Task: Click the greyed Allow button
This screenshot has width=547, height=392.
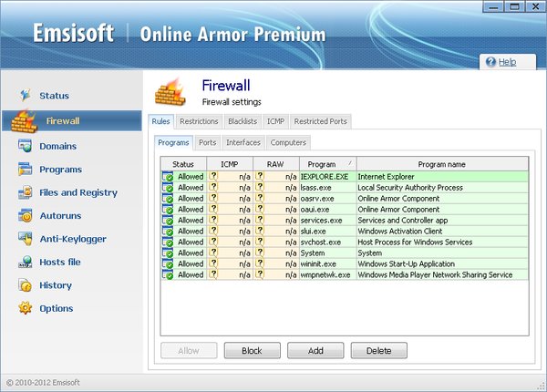Action: (189, 350)
